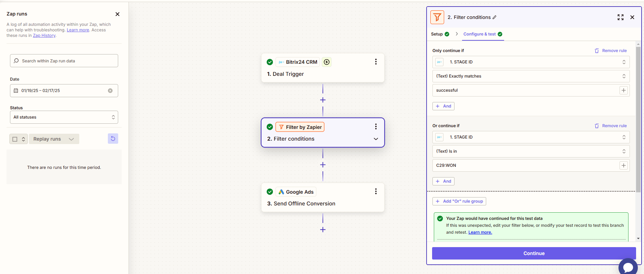The height and width of the screenshot is (274, 644).
Task: Open the All statuses dropdown
Action: coord(64,117)
